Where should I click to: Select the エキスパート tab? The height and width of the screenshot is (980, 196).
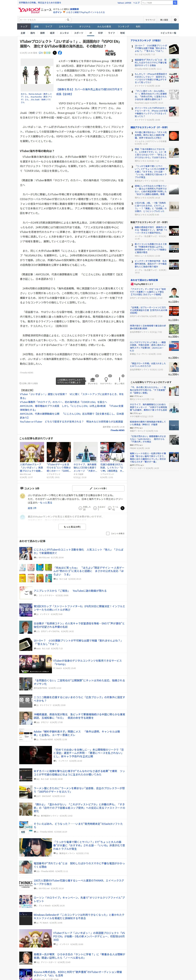coord(65,27)
